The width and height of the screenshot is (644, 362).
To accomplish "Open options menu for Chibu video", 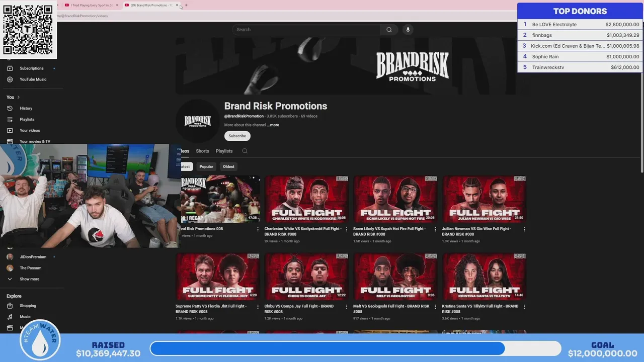I will click(347, 307).
